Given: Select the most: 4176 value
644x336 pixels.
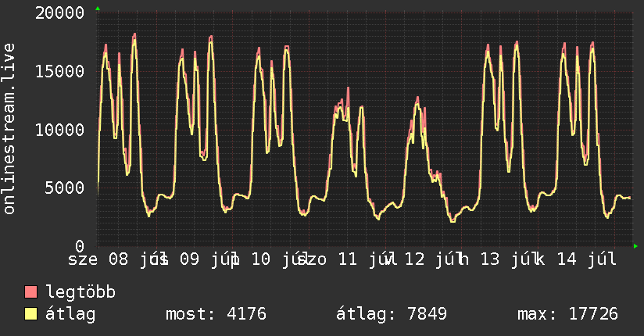Looking at the screenshot, I should point(216,314).
